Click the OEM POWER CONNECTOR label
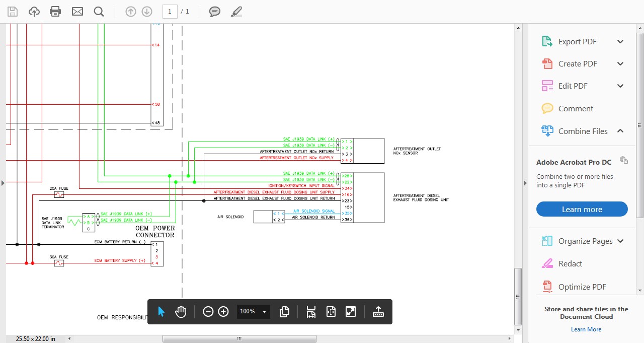 [x=155, y=232]
